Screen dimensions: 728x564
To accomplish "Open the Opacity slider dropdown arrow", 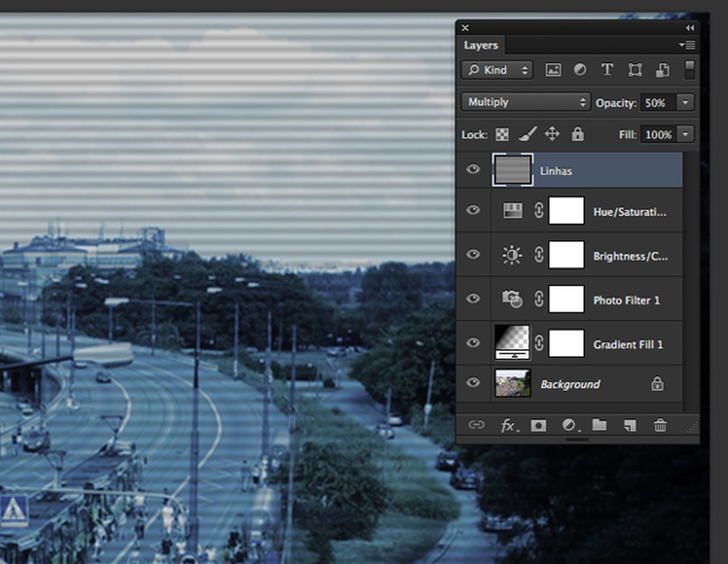I will pos(687,103).
